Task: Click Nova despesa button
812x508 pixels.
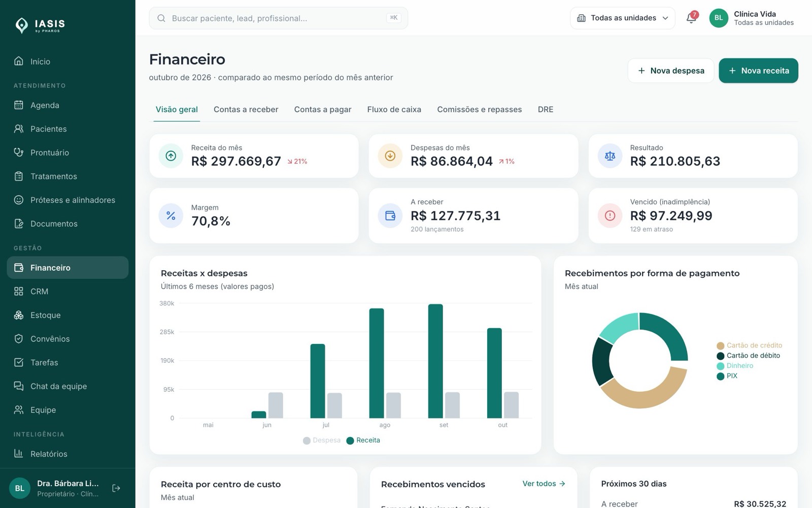Action: 671,71
